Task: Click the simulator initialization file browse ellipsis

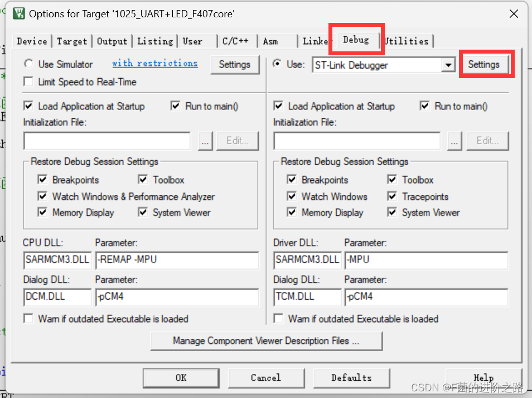Action: click(x=205, y=141)
